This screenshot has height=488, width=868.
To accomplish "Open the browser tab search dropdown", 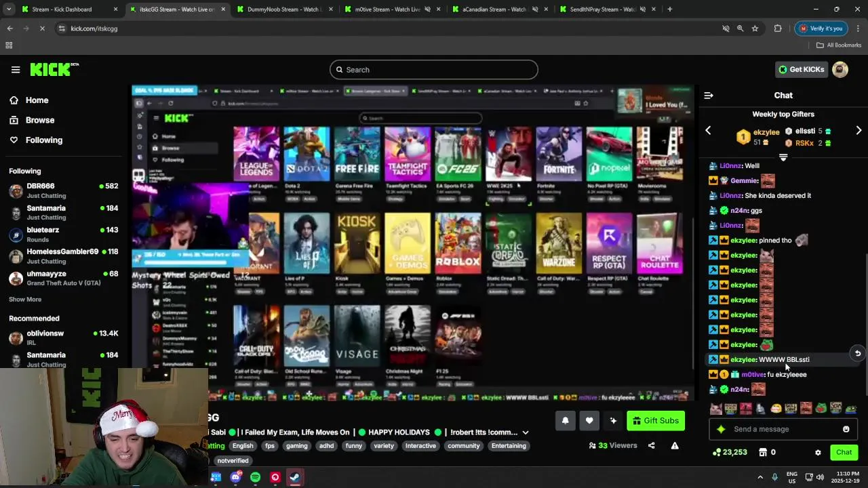I will point(9,9).
